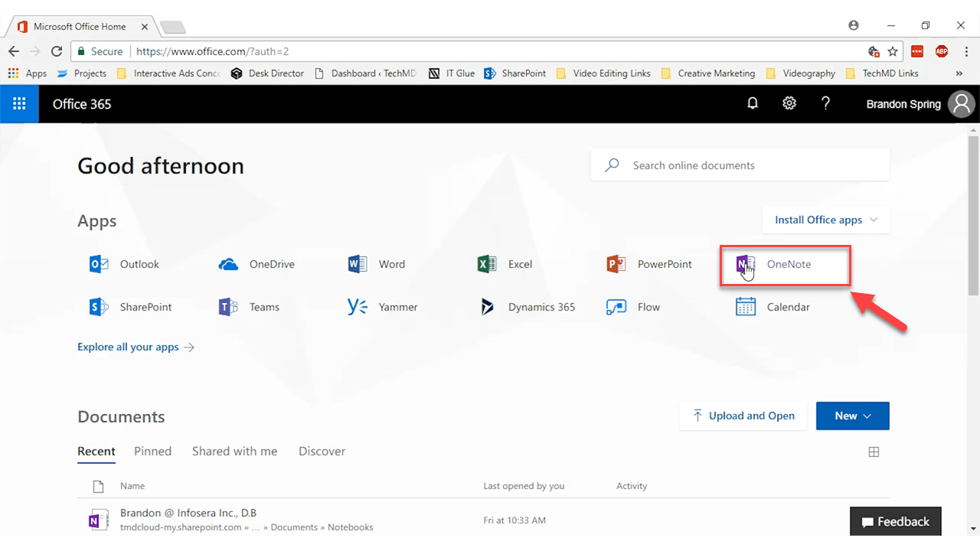Launch Calendar from the Apps list

click(773, 307)
